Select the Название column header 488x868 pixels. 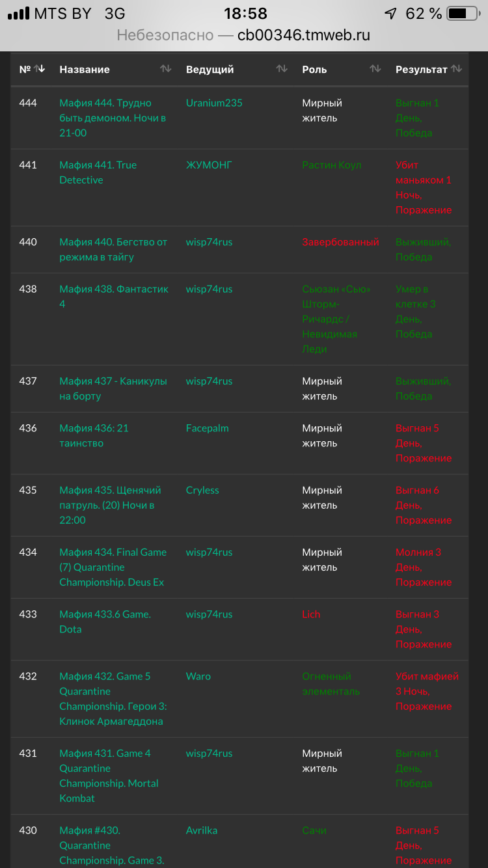[x=85, y=69]
